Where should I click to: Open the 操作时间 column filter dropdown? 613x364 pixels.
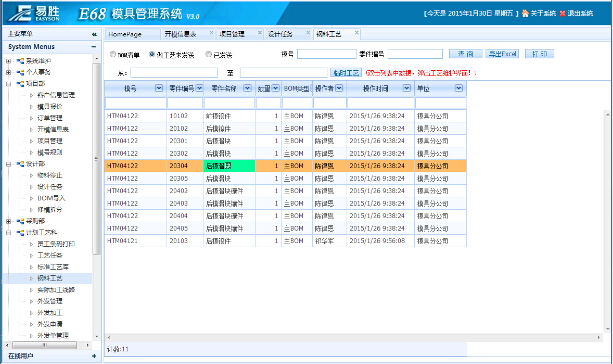point(407,88)
